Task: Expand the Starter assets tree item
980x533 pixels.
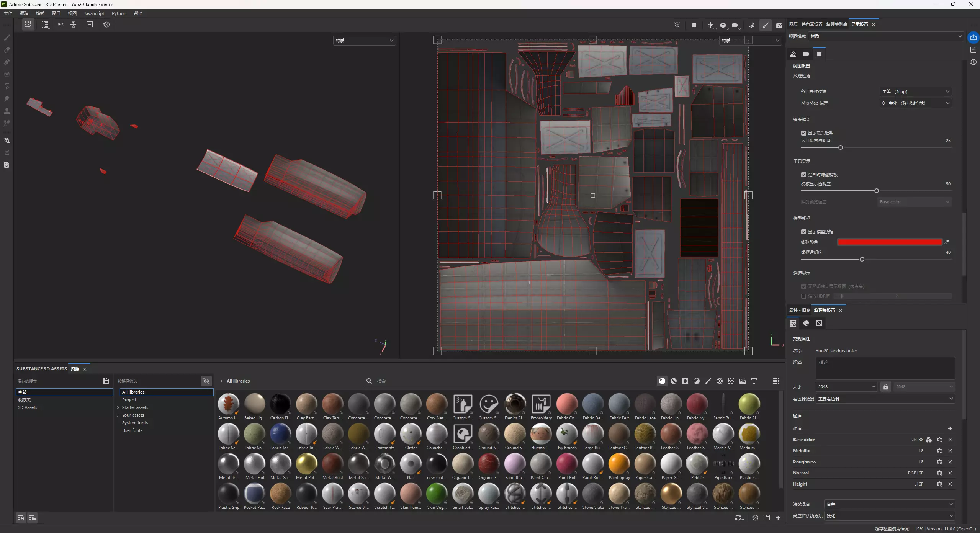Action: pyautogui.click(x=118, y=407)
